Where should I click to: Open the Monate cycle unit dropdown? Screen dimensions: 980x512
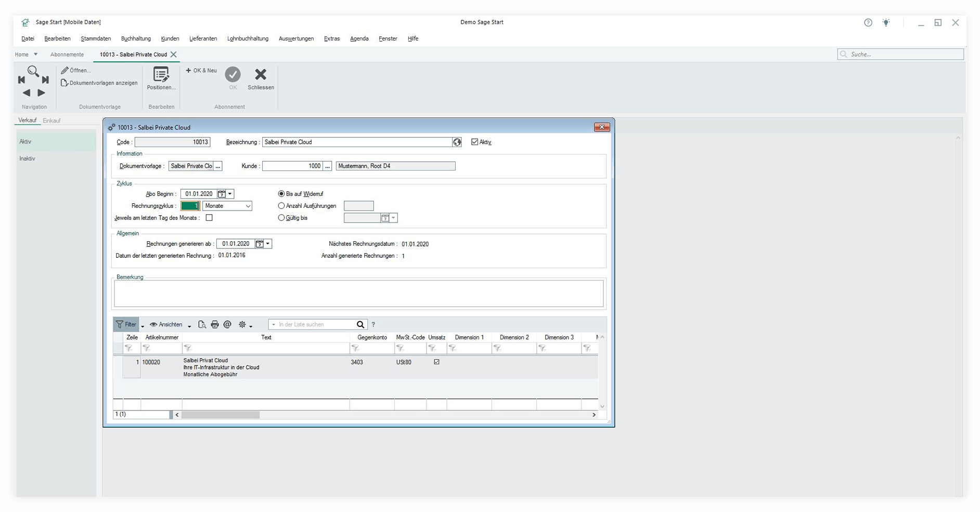248,206
